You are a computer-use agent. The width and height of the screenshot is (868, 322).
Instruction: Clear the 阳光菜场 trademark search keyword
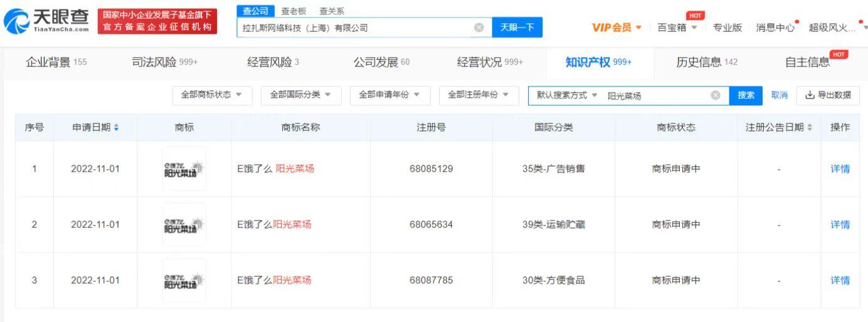715,95
